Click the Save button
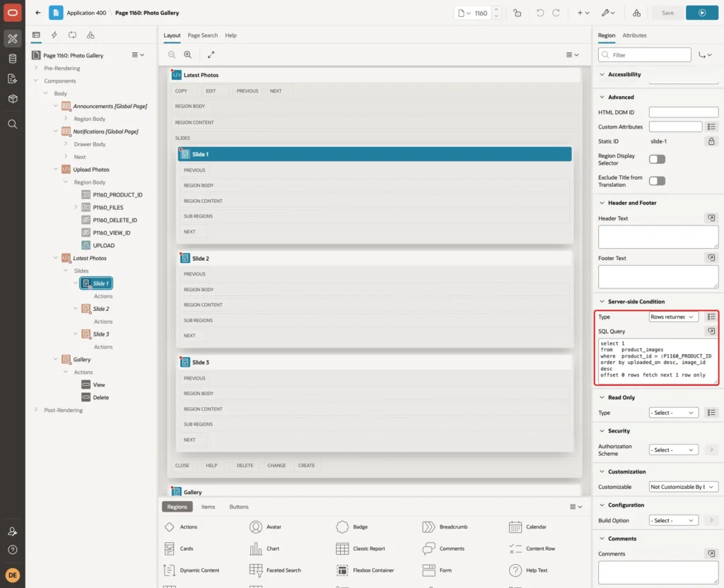The image size is (724, 588). (667, 13)
